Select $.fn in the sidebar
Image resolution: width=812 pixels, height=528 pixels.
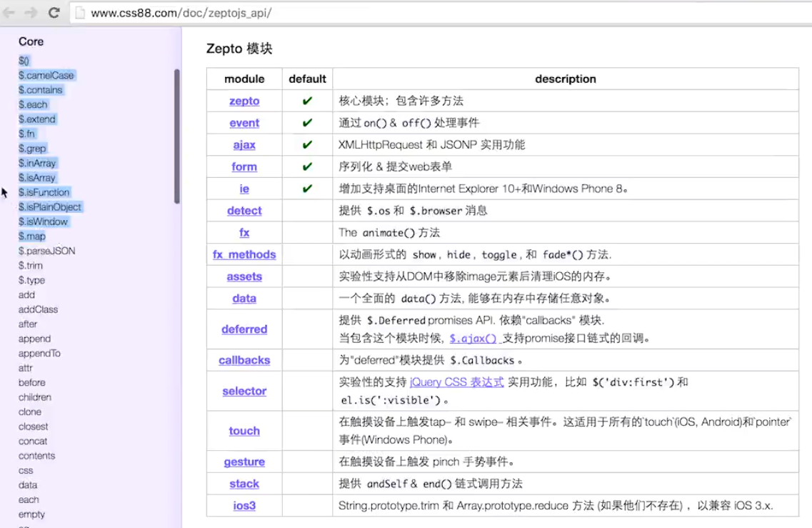[x=27, y=134]
